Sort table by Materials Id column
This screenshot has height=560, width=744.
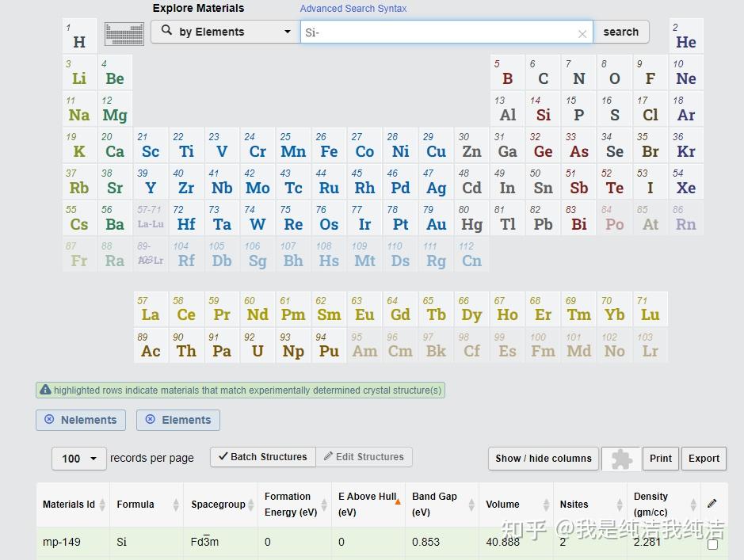tap(71, 504)
